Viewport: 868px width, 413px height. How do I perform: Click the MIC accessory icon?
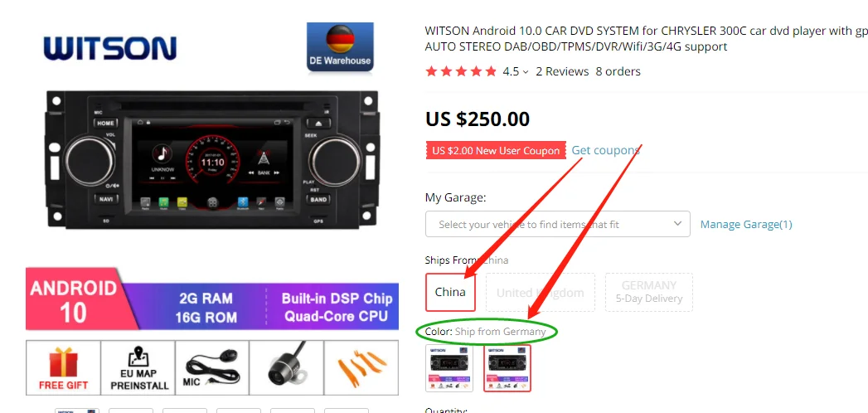tap(212, 367)
